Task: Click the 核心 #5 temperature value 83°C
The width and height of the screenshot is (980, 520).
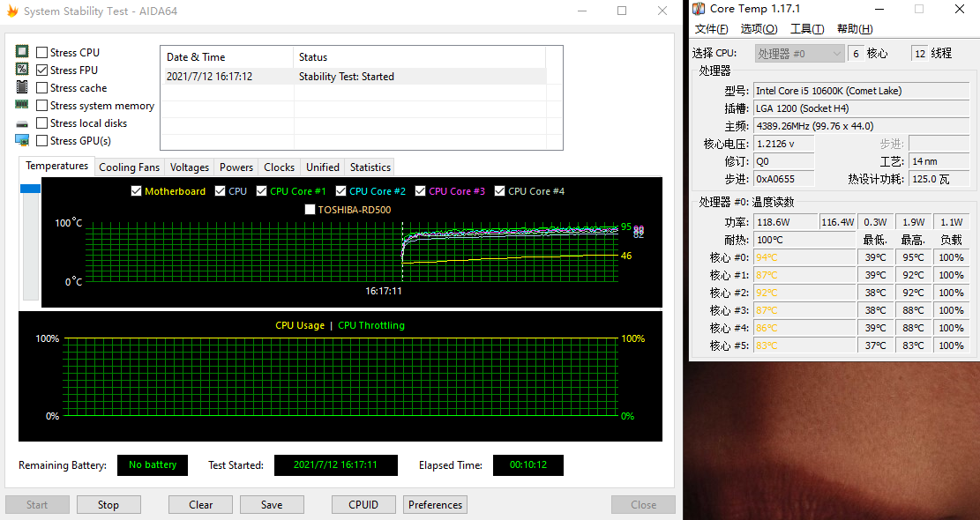Action: pos(804,345)
